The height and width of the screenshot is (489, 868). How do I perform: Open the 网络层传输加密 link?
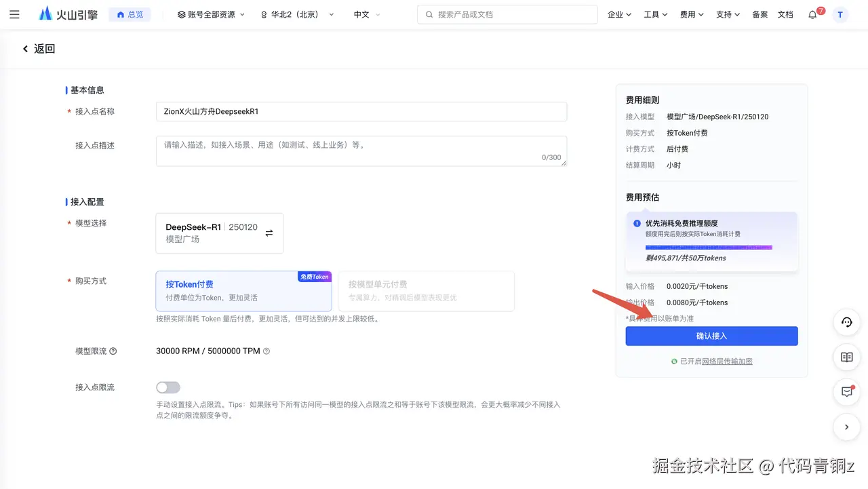coord(727,361)
